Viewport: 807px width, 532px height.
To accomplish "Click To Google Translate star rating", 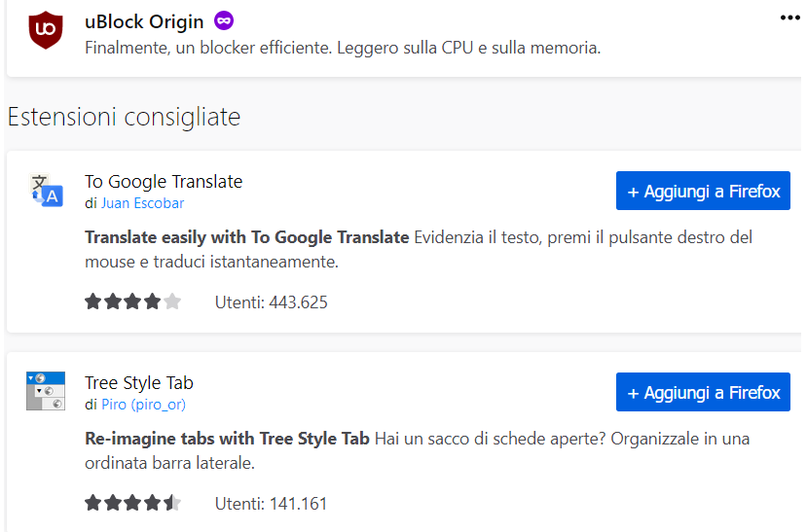I will coord(132,301).
